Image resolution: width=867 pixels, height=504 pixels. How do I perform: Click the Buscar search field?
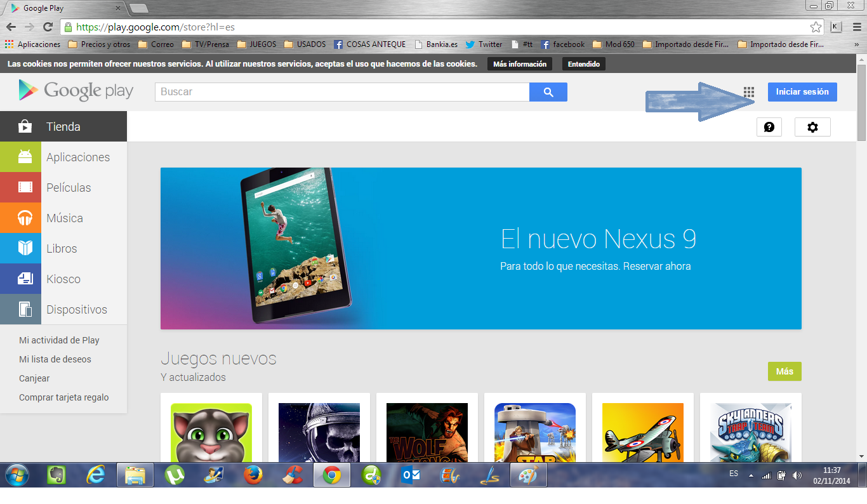(341, 92)
